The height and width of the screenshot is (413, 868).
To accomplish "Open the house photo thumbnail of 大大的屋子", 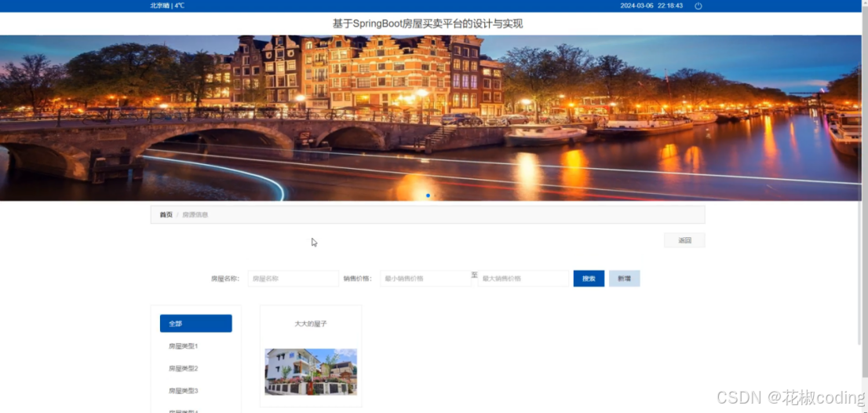I will pos(311,371).
